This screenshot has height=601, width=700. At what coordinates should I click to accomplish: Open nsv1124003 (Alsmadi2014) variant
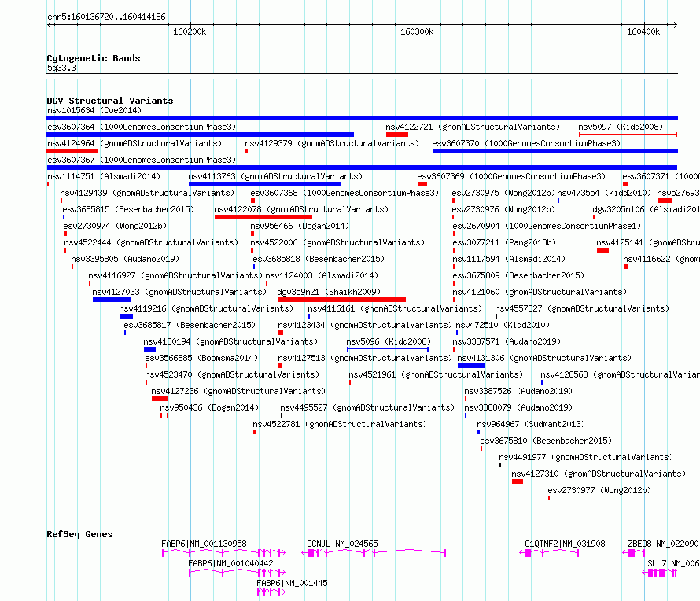322,275
